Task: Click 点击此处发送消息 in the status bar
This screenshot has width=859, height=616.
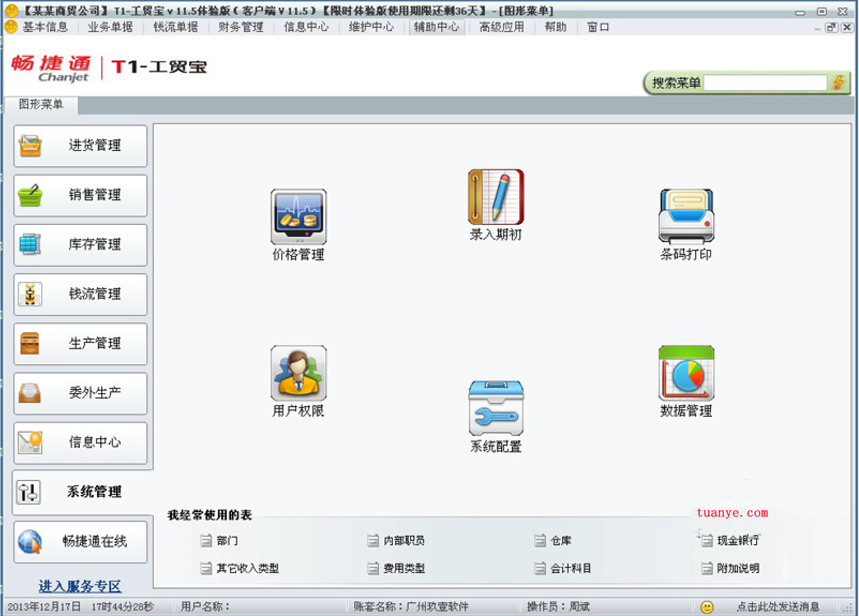Action: [778, 607]
